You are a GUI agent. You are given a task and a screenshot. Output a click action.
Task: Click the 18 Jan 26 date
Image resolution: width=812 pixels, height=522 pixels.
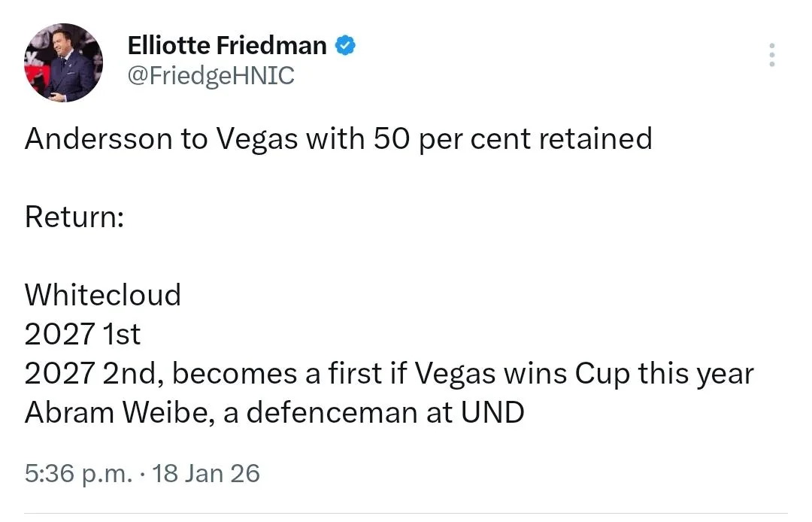[205, 473]
